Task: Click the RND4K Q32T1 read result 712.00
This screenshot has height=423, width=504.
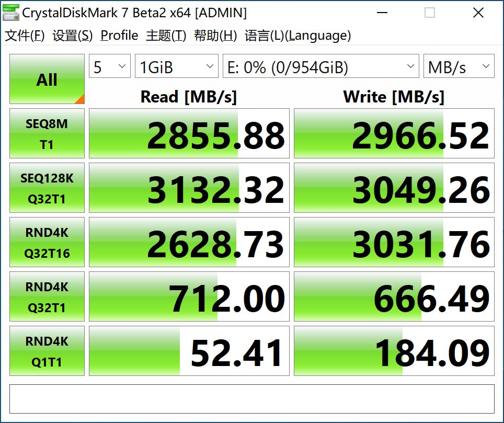Action: click(x=189, y=296)
